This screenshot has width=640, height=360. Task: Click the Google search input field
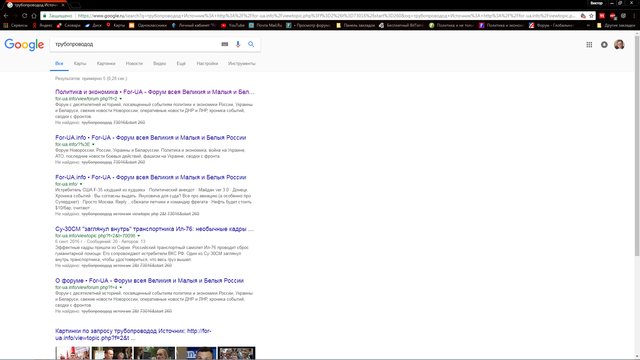(x=137, y=44)
